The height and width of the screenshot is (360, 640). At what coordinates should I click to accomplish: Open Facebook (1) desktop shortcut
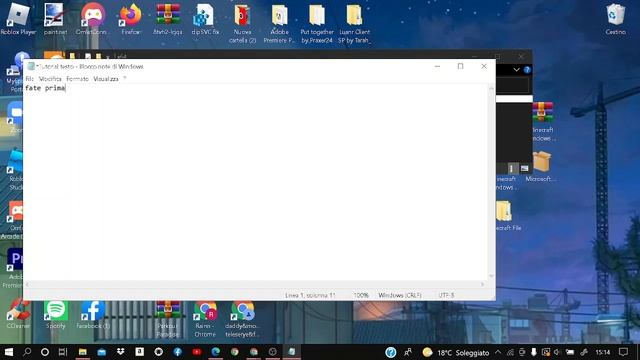93,314
